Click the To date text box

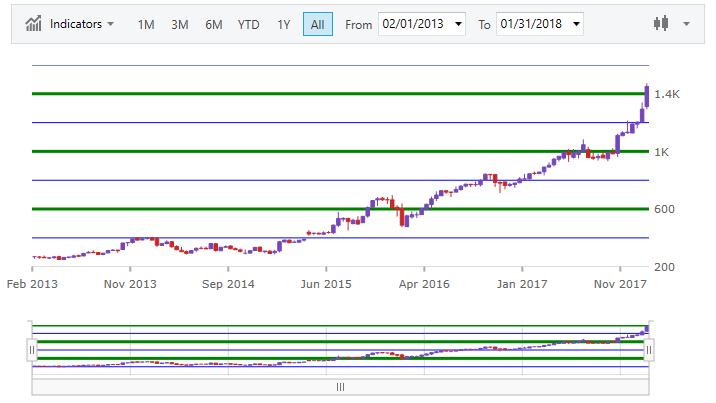tap(530, 24)
